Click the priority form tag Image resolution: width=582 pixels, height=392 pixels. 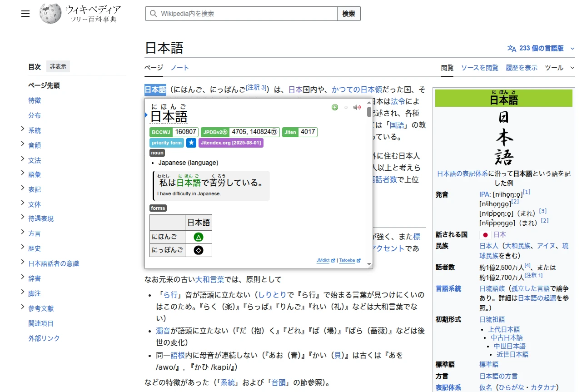[167, 143]
